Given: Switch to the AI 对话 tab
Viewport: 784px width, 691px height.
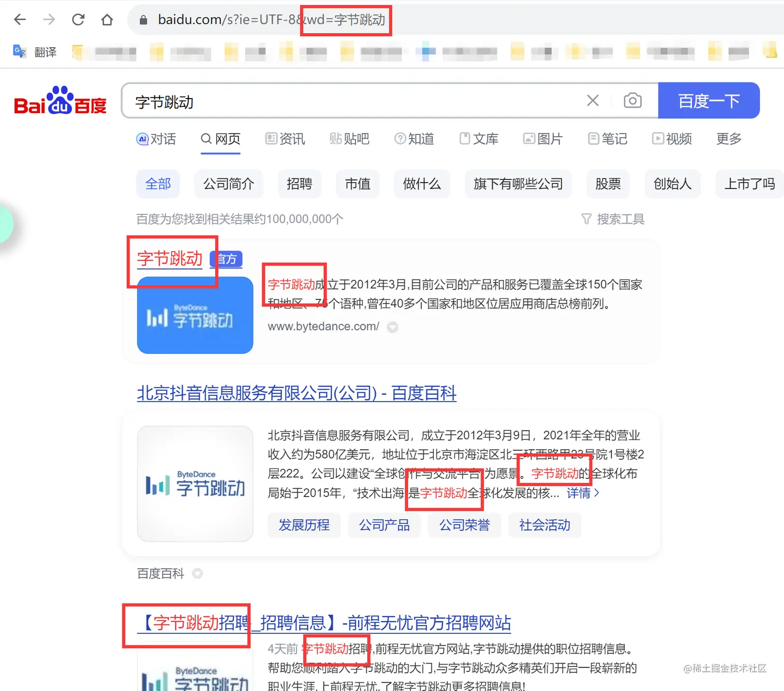Looking at the screenshot, I should click(x=156, y=139).
